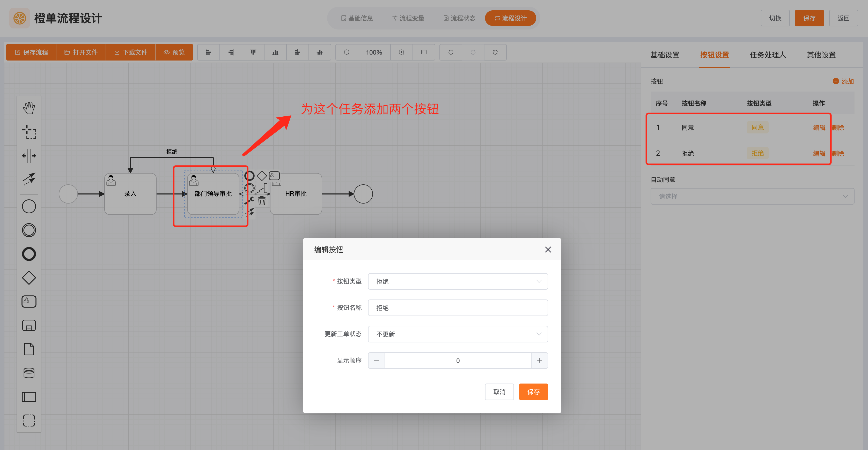Click the zoom in magnifier icon

tap(401, 52)
